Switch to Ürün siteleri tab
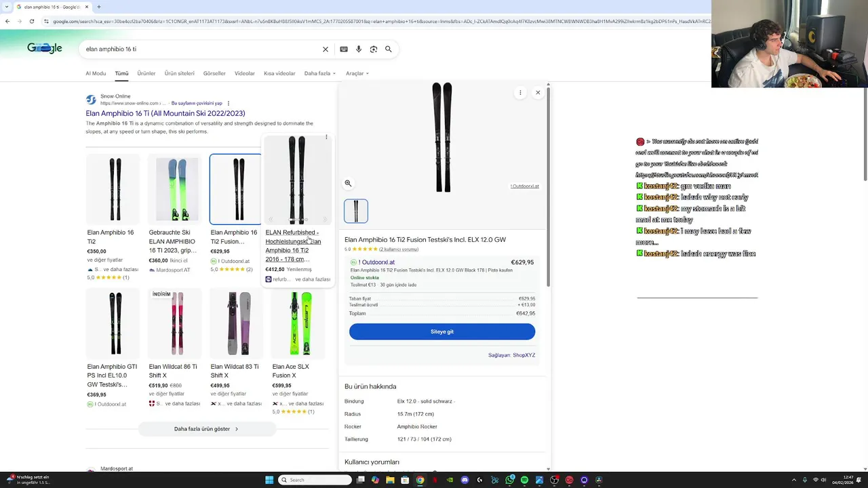868x488 pixels. (x=179, y=73)
